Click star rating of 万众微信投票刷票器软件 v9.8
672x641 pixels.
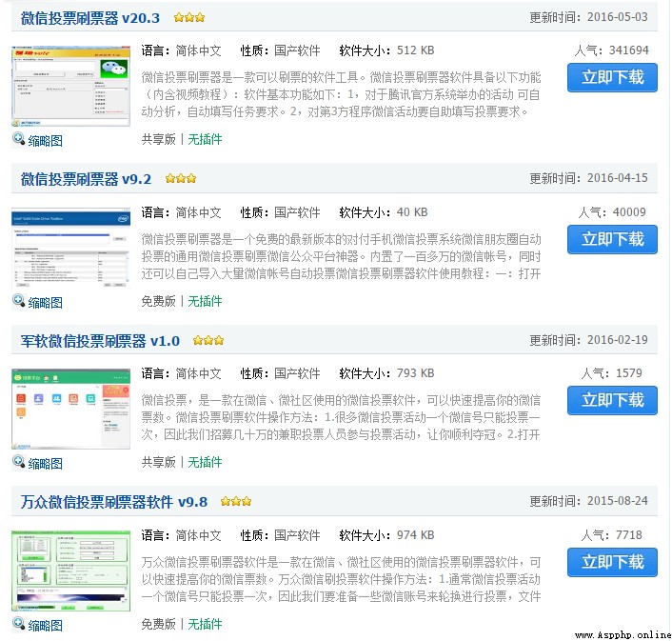click(236, 501)
